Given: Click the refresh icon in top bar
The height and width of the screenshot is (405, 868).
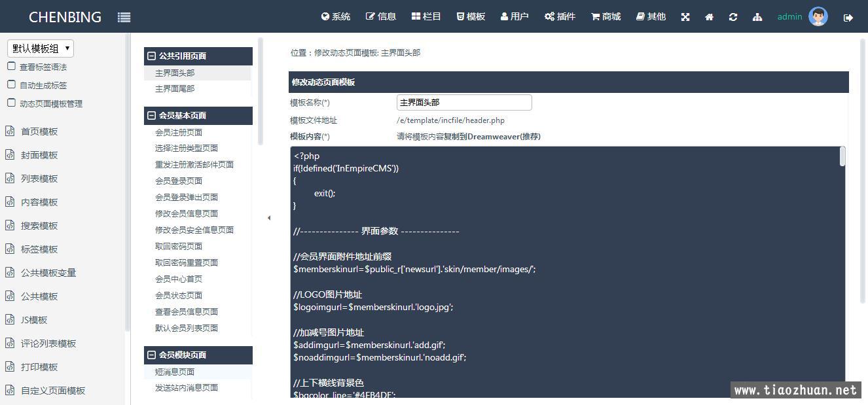Looking at the screenshot, I should tap(733, 17).
